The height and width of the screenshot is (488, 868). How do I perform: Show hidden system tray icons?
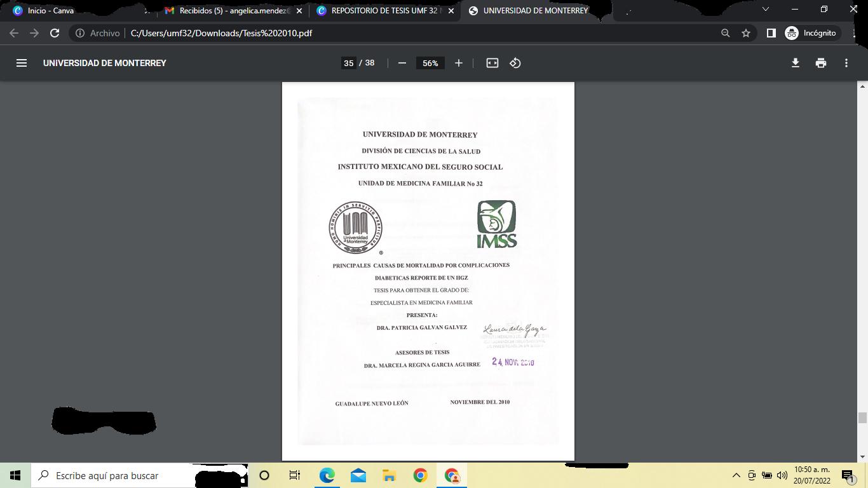click(736, 475)
